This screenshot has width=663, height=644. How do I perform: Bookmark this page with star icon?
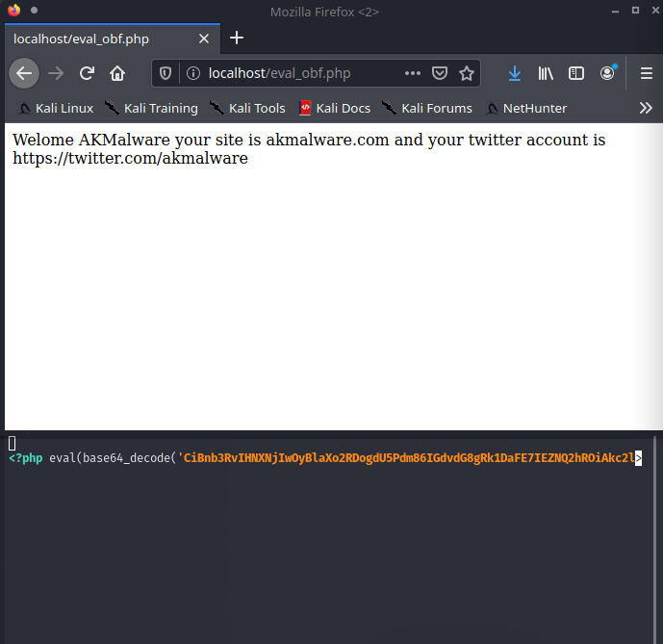coord(467,73)
